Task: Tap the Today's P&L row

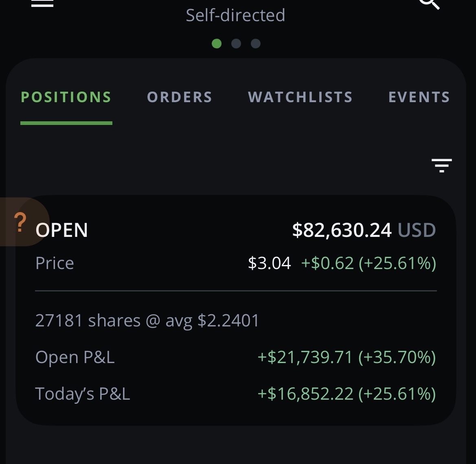Action: tap(236, 394)
